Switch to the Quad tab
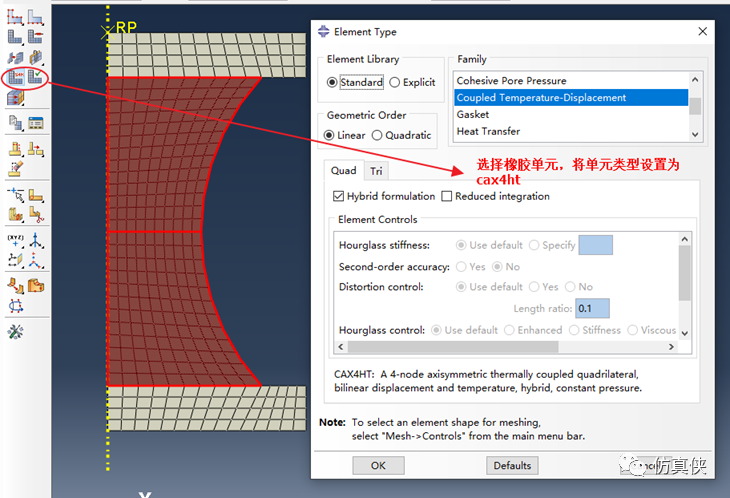This screenshot has width=730, height=498. click(x=344, y=171)
